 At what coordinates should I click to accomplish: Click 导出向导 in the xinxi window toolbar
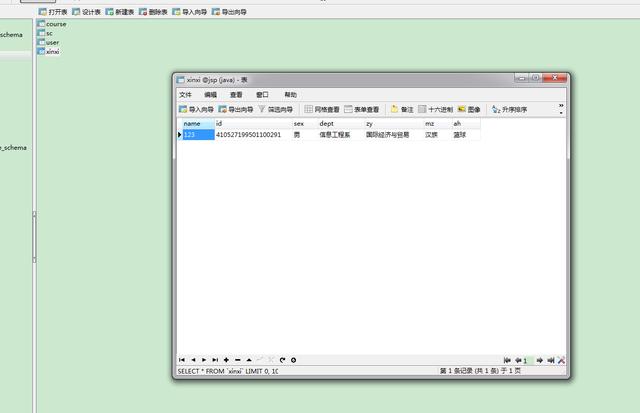[x=236, y=109]
